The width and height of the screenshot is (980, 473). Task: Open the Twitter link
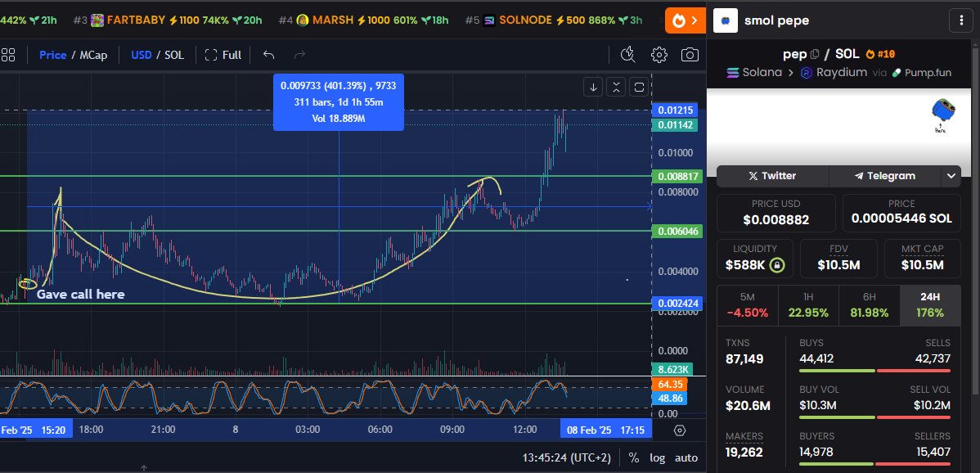772,176
